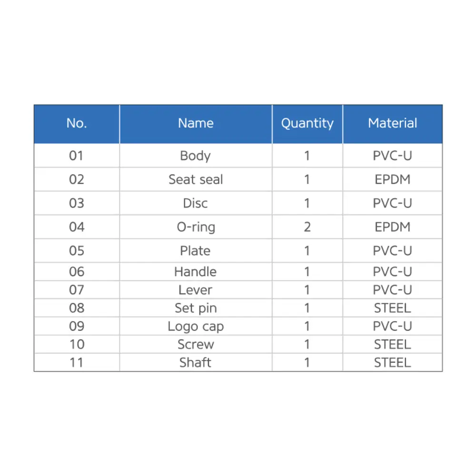Image resolution: width=476 pixels, height=476 pixels.
Task: Select the Body name cell
Action: pos(196,156)
